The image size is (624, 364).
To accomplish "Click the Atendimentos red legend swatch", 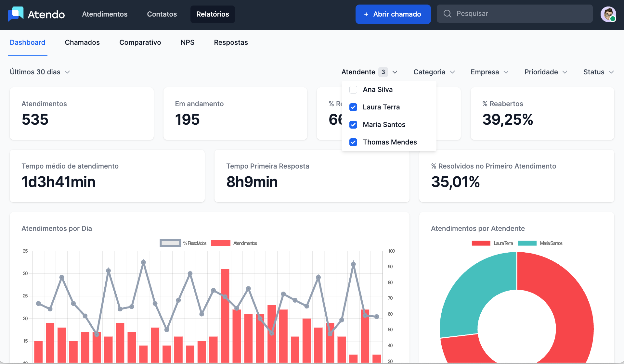I will point(221,243).
